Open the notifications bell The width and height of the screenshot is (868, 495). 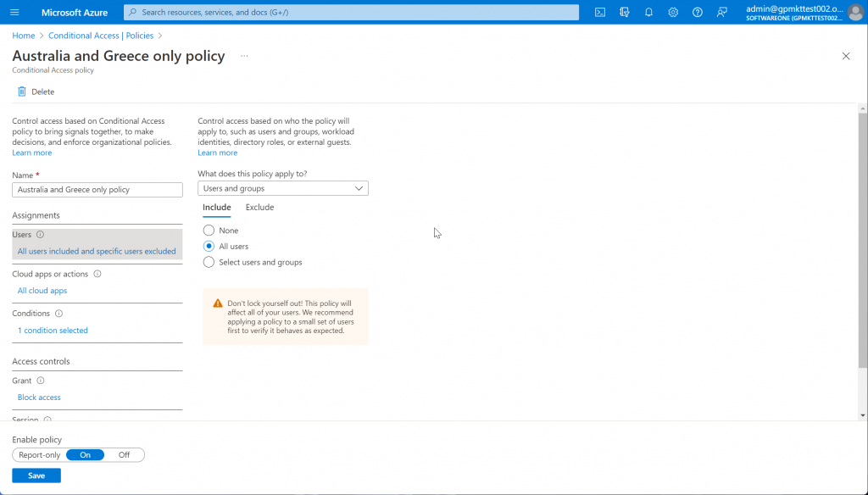tap(648, 12)
